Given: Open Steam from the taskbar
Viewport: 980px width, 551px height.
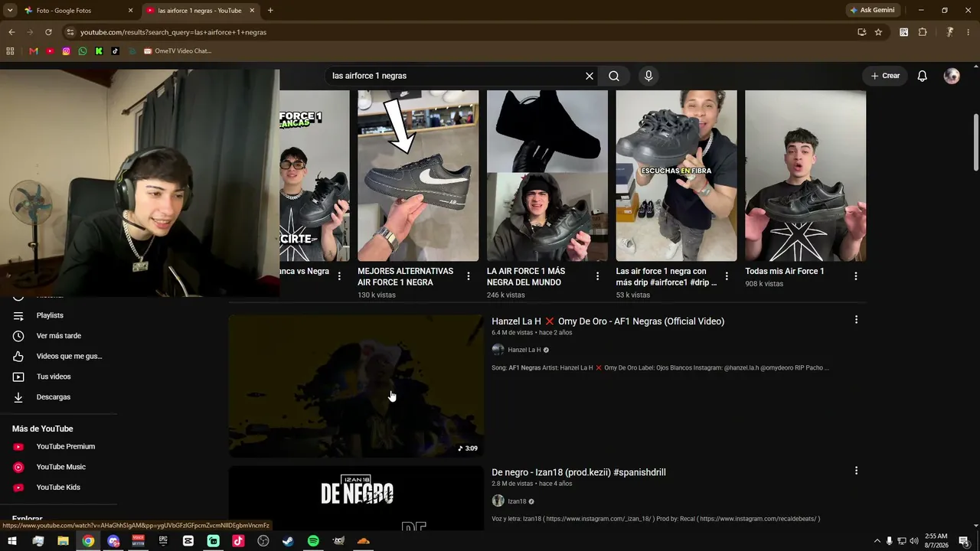Looking at the screenshot, I should tap(288, 541).
